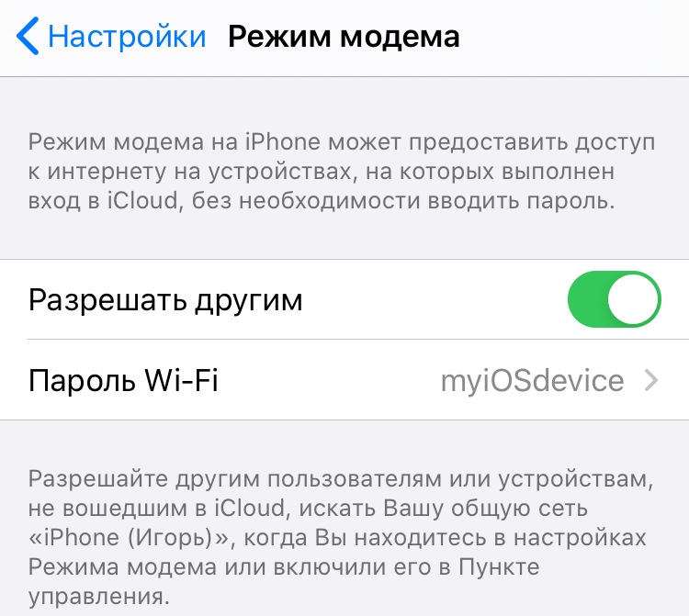Image resolution: width=689 pixels, height=616 pixels.
Task: Toggle the Разрешать другим switch off
Action: click(x=614, y=299)
